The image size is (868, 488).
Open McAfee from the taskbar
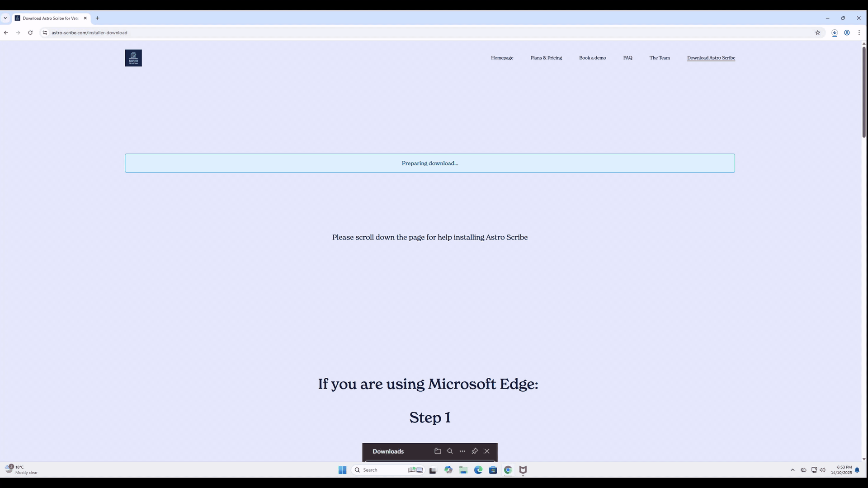pyautogui.click(x=523, y=470)
